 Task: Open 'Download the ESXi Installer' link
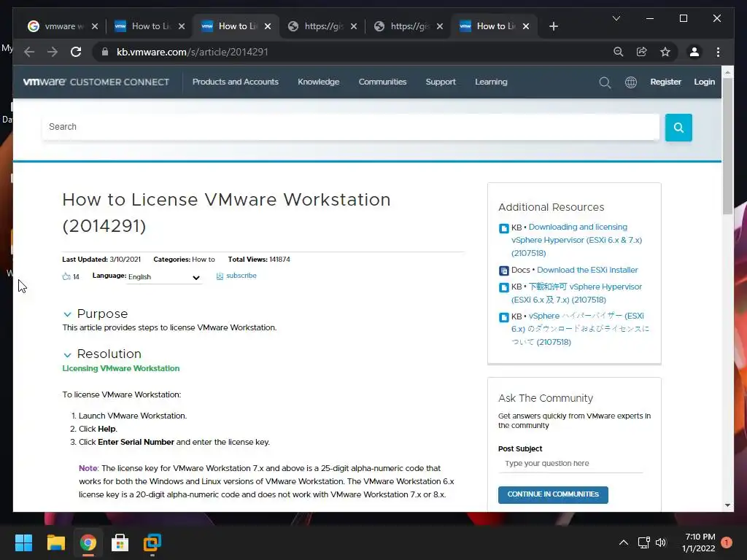point(587,270)
